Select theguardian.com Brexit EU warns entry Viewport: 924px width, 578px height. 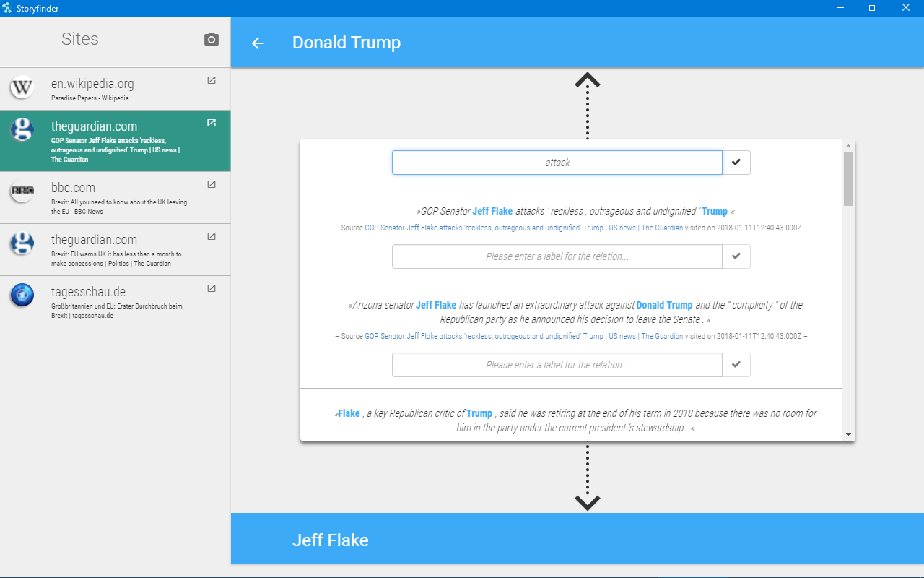coord(115,249)
